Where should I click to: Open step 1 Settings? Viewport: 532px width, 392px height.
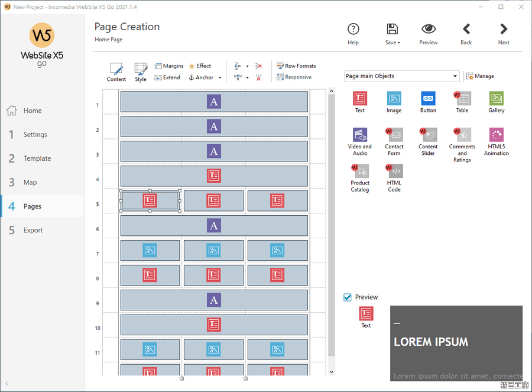pos(43,134)
